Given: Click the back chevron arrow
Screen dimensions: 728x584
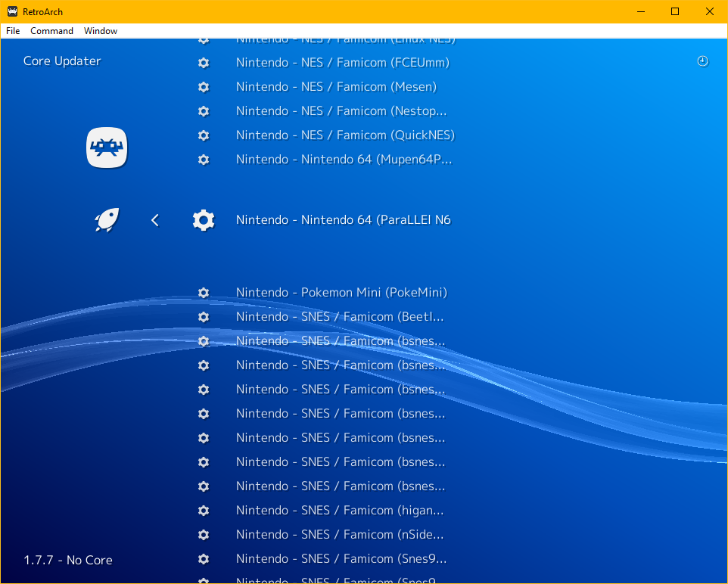Looking at the screenshot, I should 155,220.
